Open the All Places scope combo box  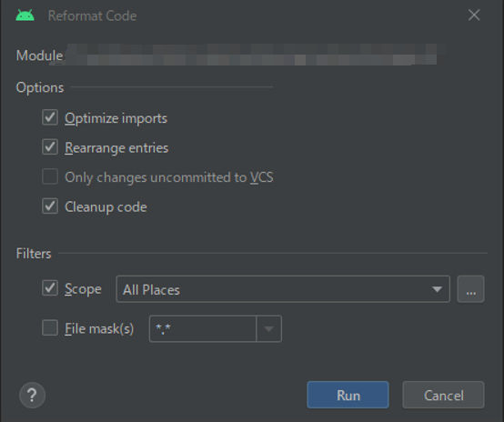pyautogui.click(x=283, y=289)
